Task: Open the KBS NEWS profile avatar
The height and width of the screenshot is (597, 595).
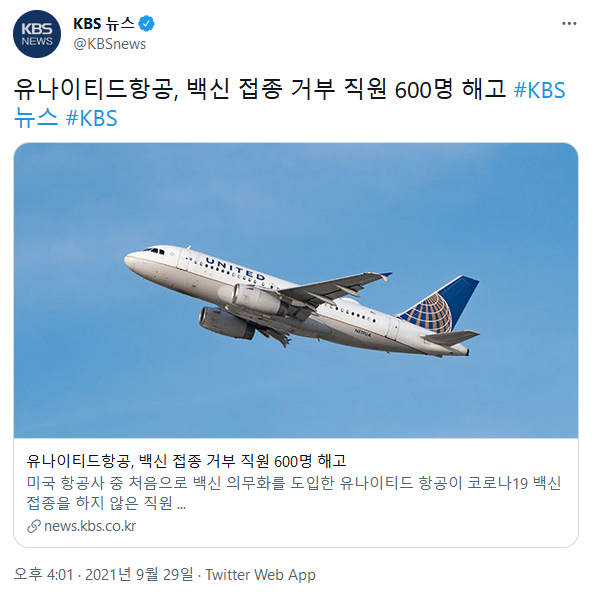Action: (x=37, y=34)
